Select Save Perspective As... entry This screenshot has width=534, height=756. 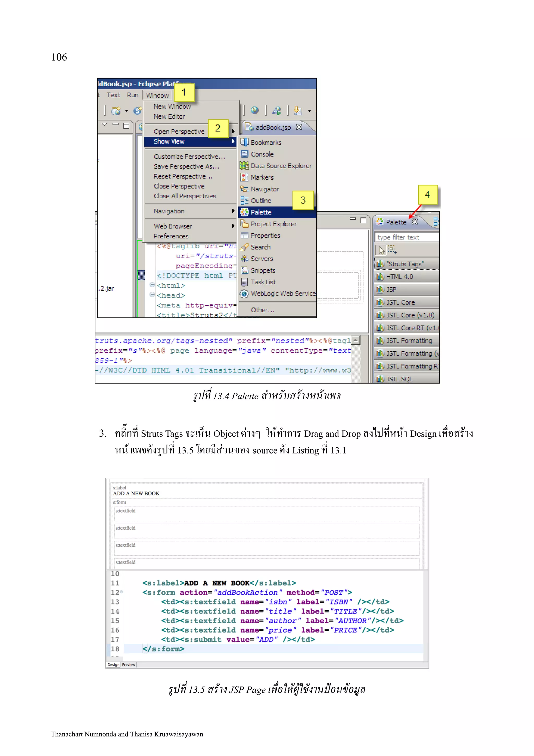point(186,167)
